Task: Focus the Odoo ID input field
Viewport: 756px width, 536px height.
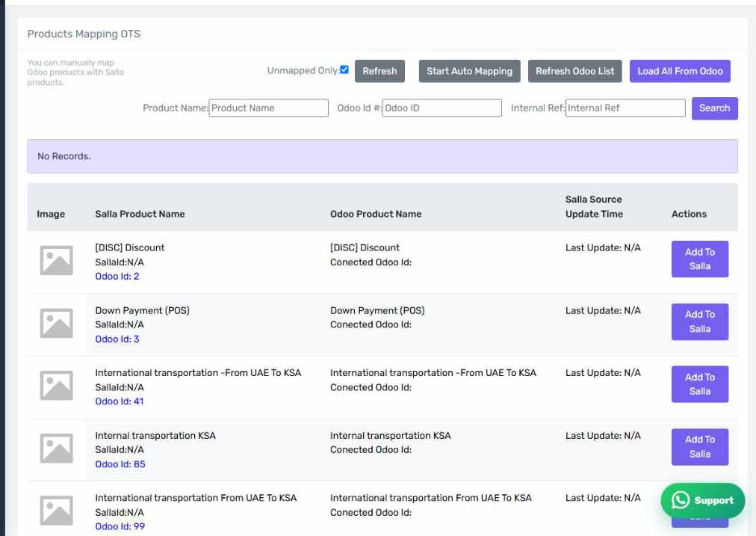Action: 441,108
